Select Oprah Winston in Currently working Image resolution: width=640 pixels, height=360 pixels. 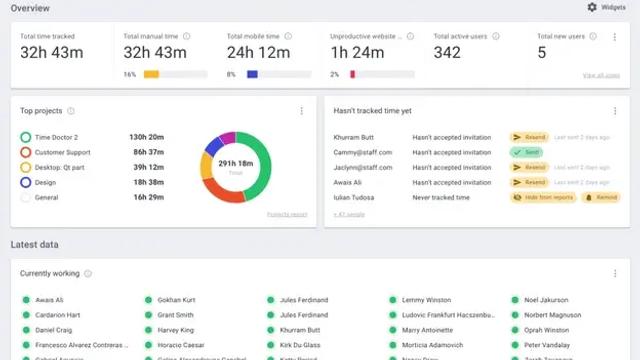point(547,330)
